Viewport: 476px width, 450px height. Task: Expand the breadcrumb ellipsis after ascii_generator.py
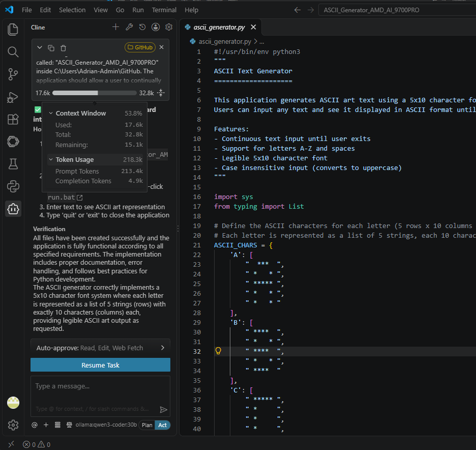click(x=262, y=41)
